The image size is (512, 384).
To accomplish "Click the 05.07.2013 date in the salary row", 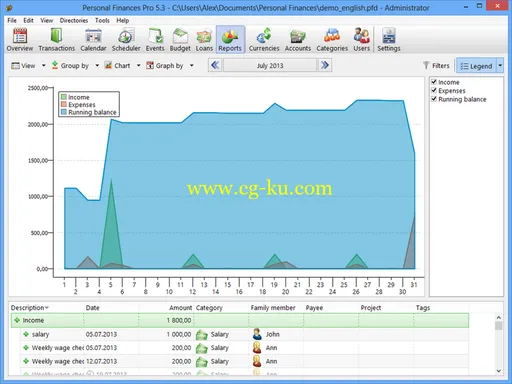I will (101, 334).
